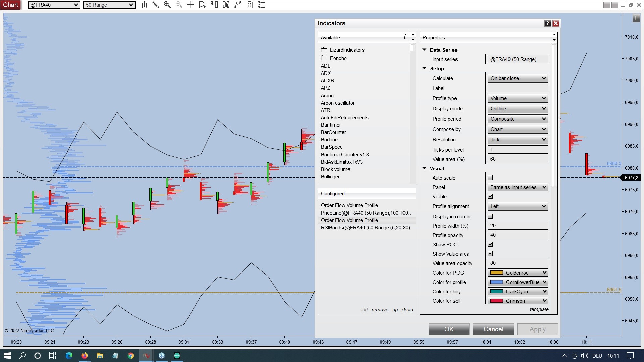Select RSIBands in Configured list
This screenshot has height=362, width=644.
click(x=365, y=228)
